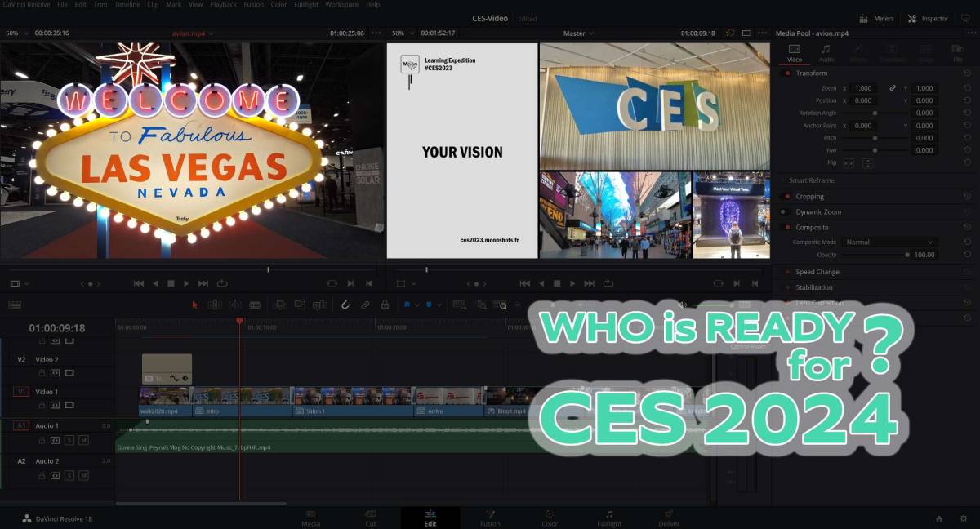Disable the Cropping section toggle
This screenshot has height=529, width=980.
coord(787,197)
